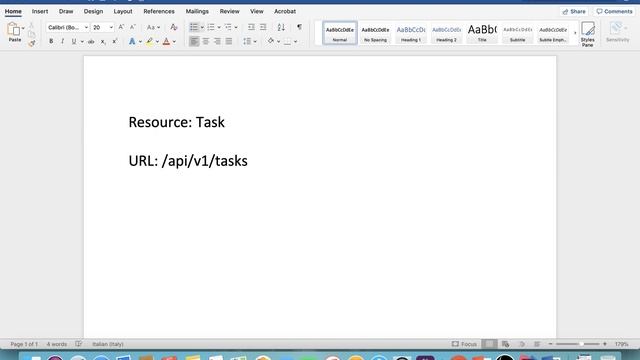The height and width of the screenshot is (360, 640).
Task: Click the Copy icon below Cut
Action: coord(31,34)
